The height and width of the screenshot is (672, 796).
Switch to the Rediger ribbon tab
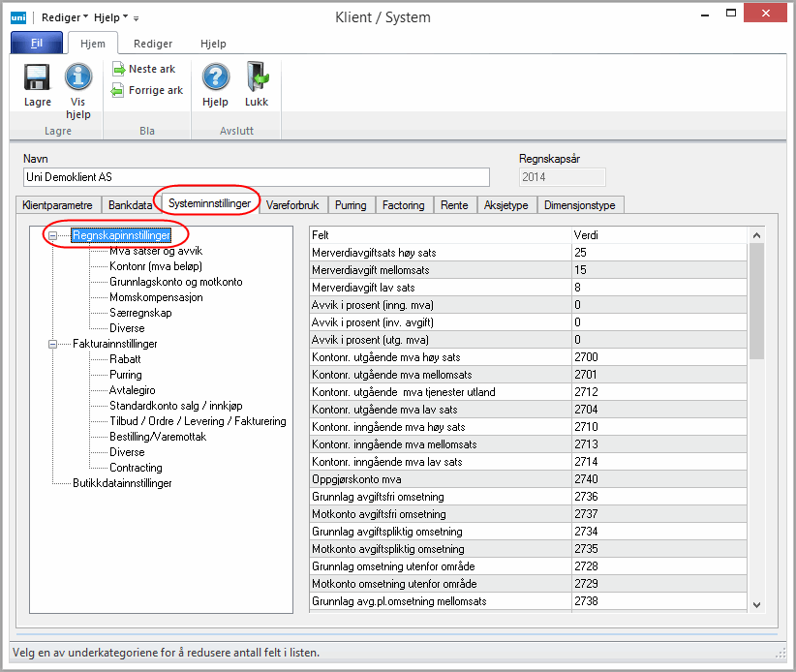point(153,44)
